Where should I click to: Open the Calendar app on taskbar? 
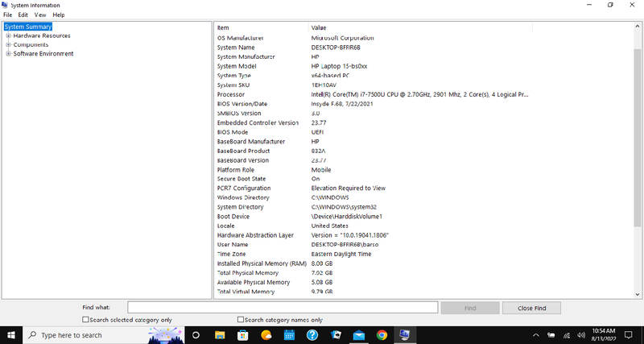pyautogui.click(x=290, y=335)
